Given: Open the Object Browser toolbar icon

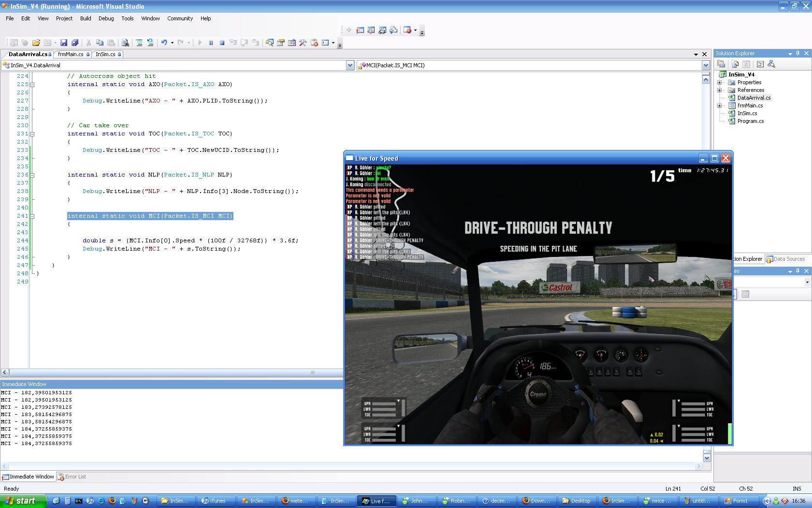Looking at the screenshot, I should pyautogui.click(x=292, y=43).
